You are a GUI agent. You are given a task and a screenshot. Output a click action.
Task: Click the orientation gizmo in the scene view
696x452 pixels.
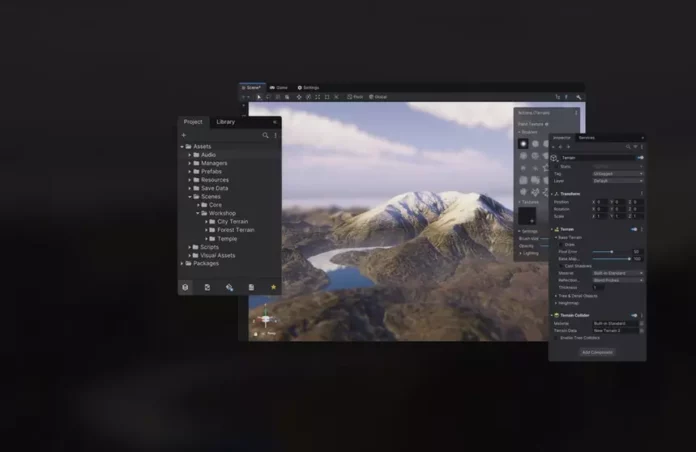[x=265, y=321]
